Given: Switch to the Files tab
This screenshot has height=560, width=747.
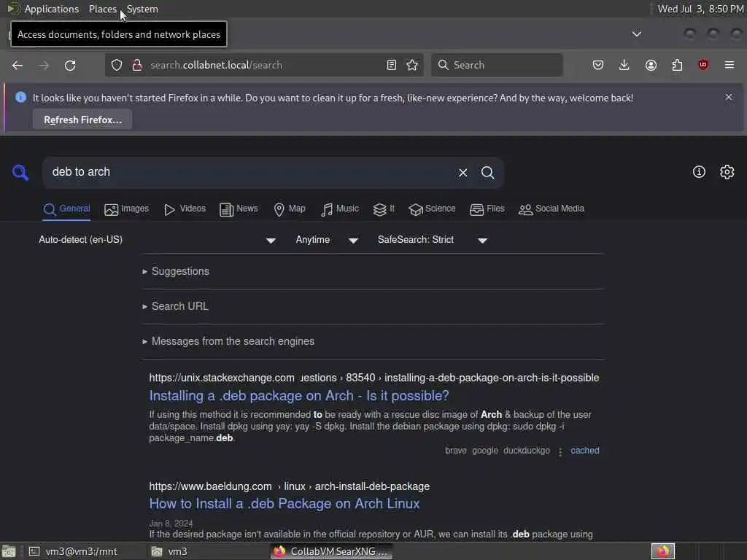Looking at the screenshot, I should pyautogui.click(x=487, y=209).
